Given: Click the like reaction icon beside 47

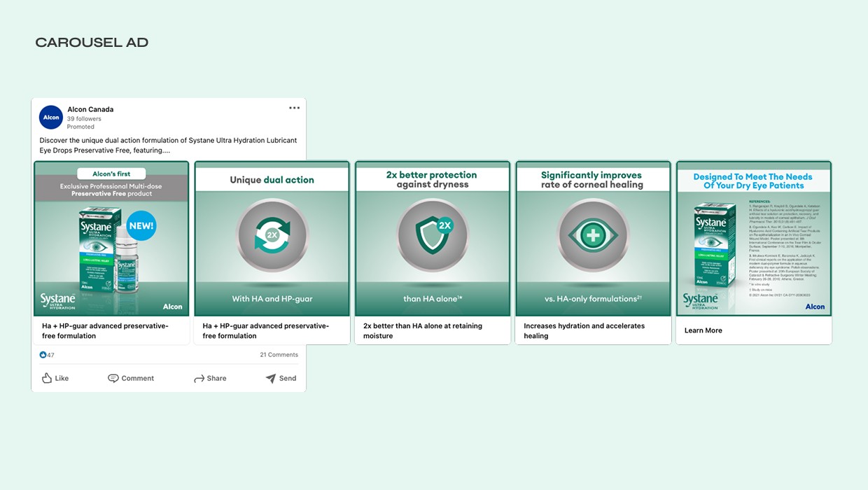Looking at the screenshot, I should point(43,355).
